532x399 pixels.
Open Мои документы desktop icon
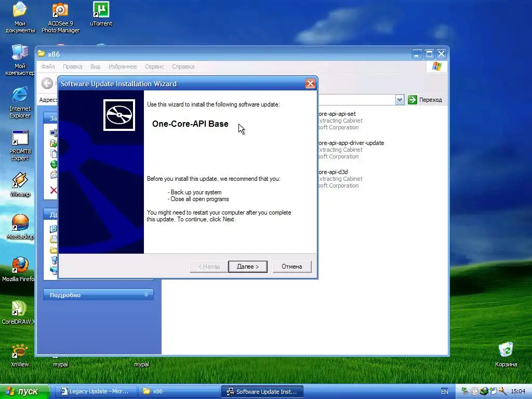[20, 17]
